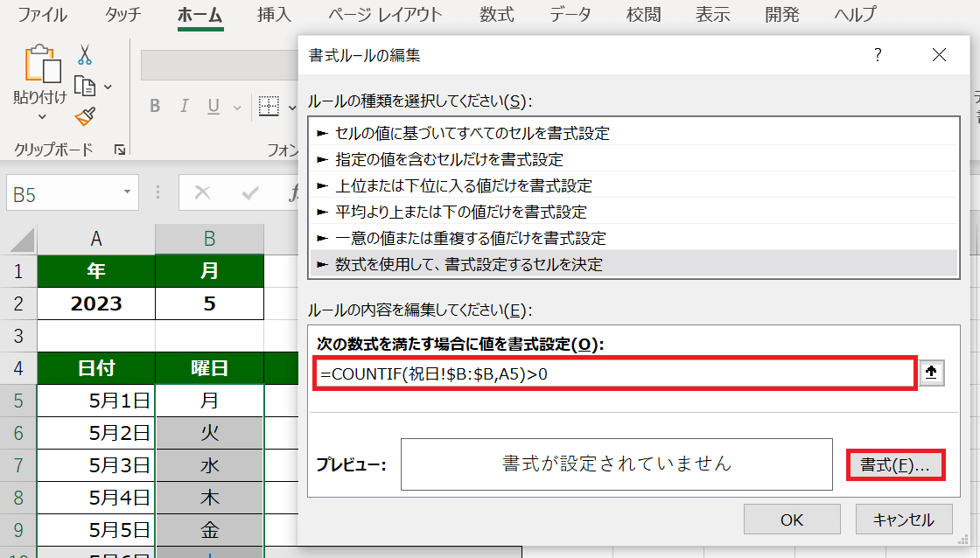Open the 挿入 ribbon tab
The height and width of the screenshot is (558, 980).
276,15
